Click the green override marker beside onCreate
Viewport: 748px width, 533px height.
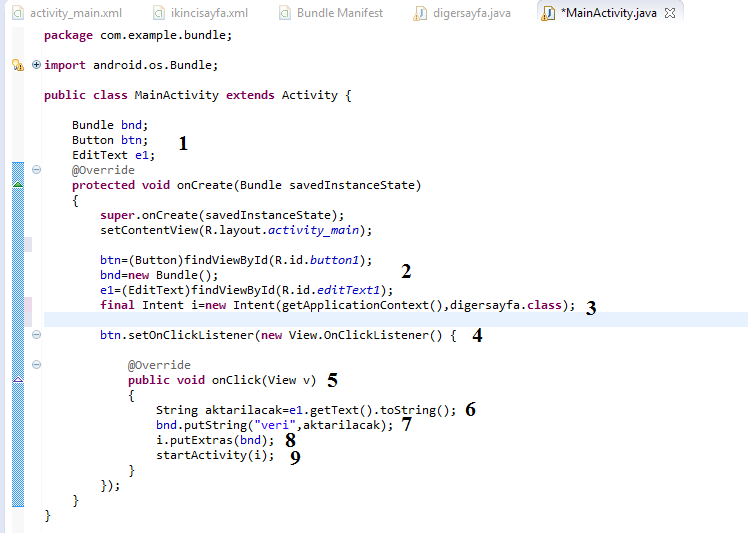[x=17, y=185]
